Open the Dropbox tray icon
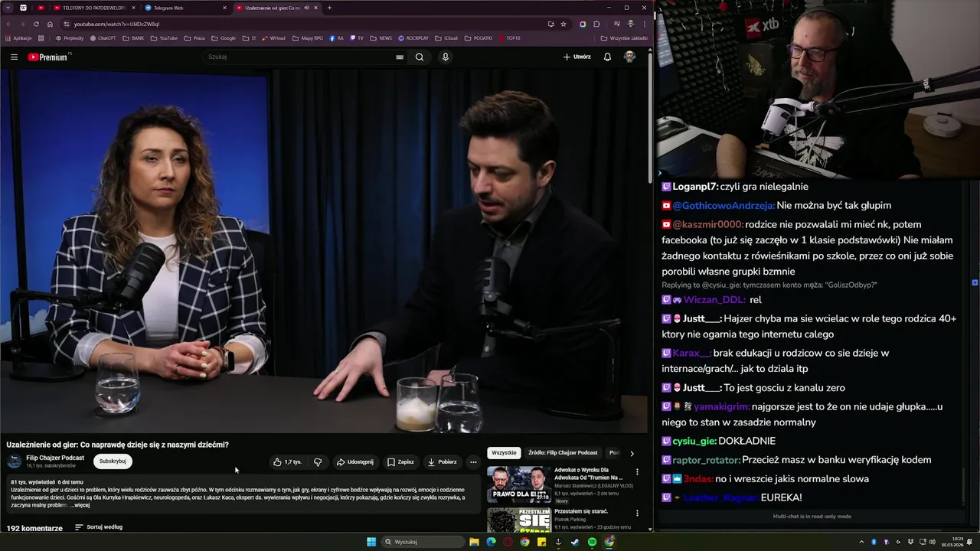980x551 pixels. (911, 542)
